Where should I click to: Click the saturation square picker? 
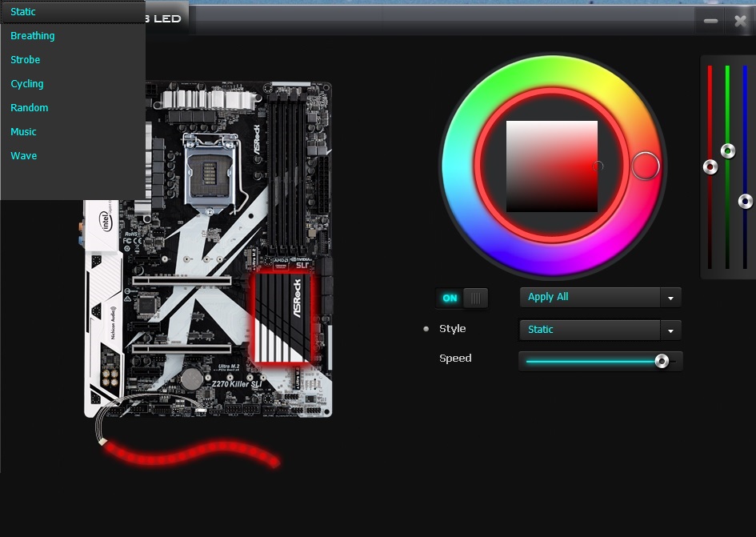(x=551, y=166)
